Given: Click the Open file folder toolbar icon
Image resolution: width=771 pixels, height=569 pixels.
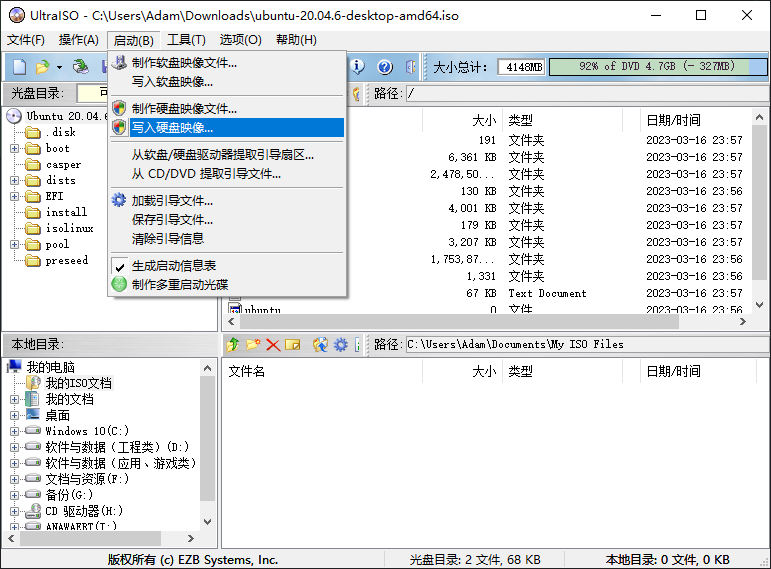Looking at the screenshot, I should pos(42,67).
